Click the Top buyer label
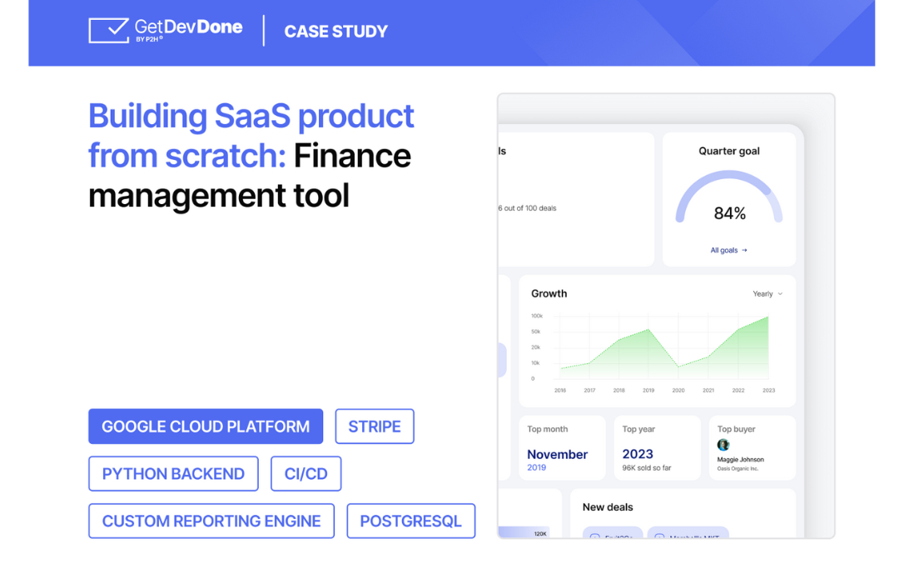 (736, 429)
